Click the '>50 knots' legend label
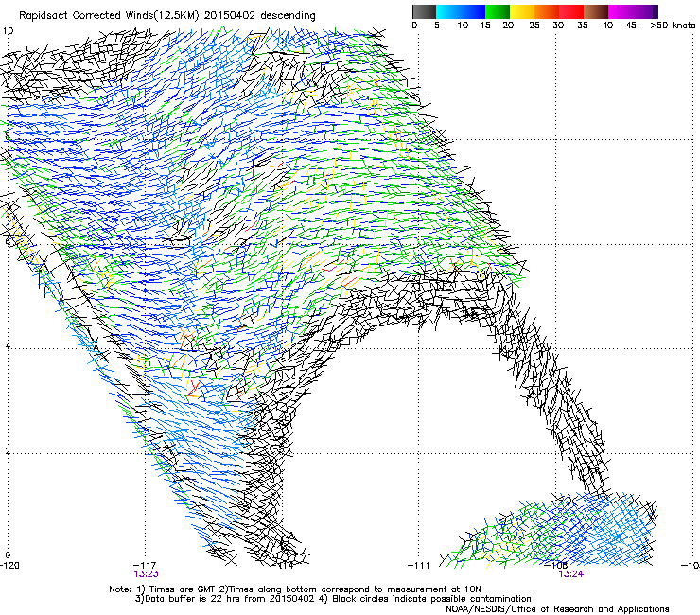700x615 pixels. (673, 26)
